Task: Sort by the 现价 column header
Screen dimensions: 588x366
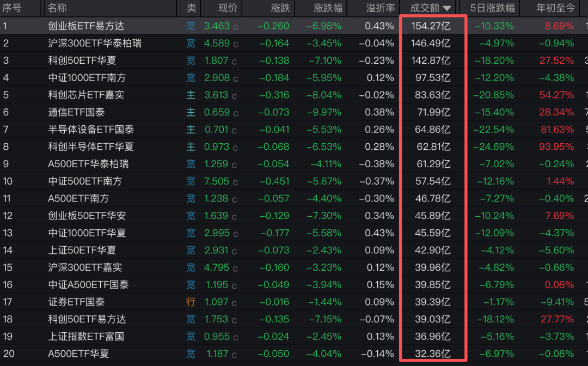Action: click(x=228, y=8)
